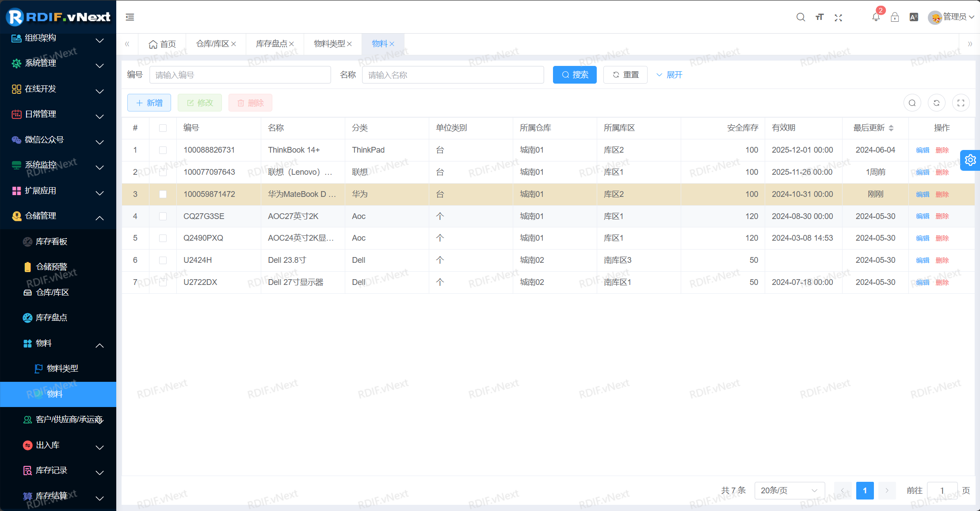
Task: Switch to the 库存盘点 tab
Action: tap(271, 44)
